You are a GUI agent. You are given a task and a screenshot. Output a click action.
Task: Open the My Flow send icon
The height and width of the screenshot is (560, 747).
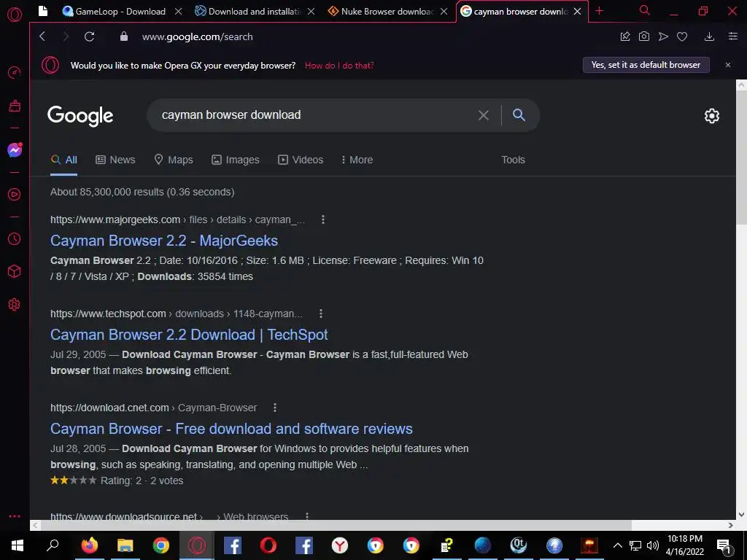coord(663,36)
